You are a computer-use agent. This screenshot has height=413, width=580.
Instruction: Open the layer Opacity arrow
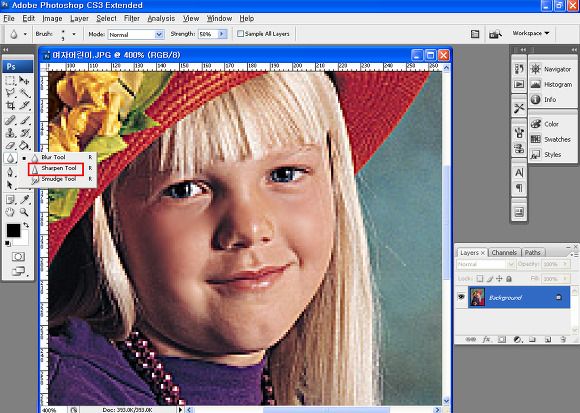coord(565,264)
